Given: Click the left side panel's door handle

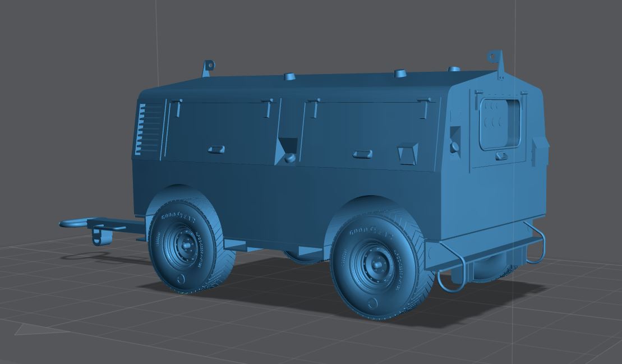Looking at the screenshot, I should click(216, 149).
